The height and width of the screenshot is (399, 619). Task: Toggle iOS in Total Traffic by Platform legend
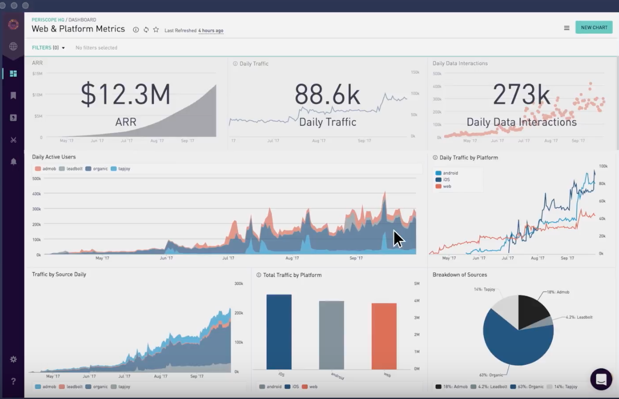[292, 387]
